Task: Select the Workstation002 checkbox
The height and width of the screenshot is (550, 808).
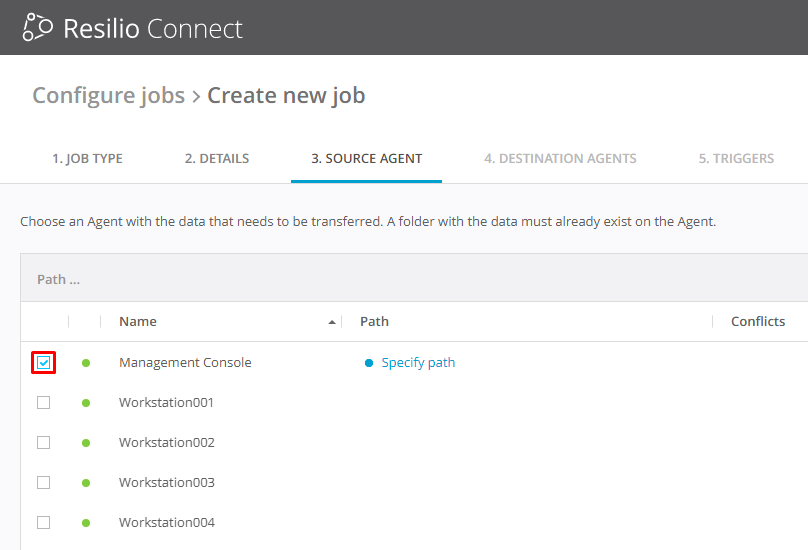Action: [x=43, y=443]
